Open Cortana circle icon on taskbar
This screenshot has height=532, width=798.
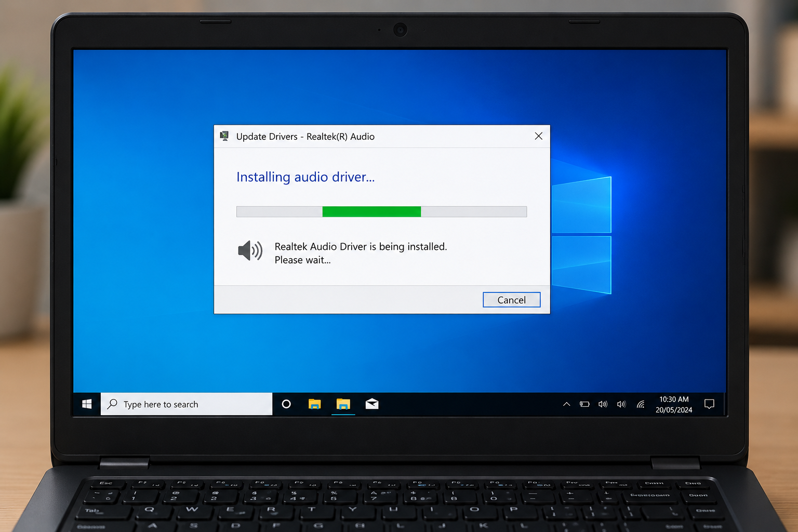286,404
